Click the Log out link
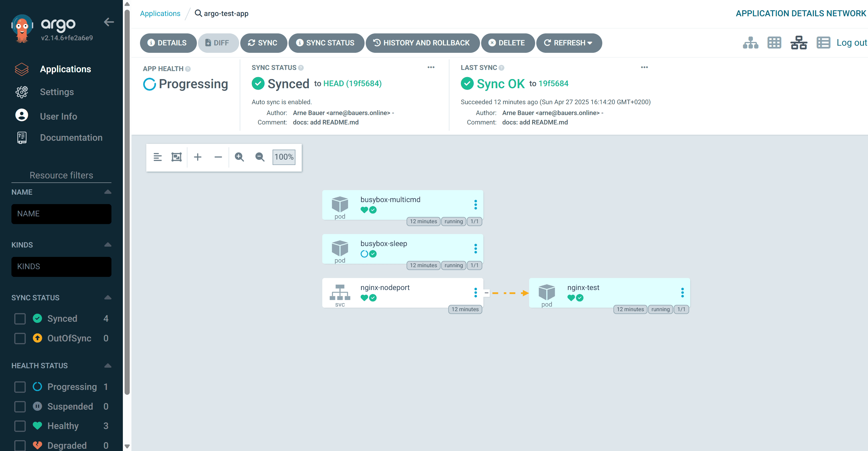 coord(851,43)
